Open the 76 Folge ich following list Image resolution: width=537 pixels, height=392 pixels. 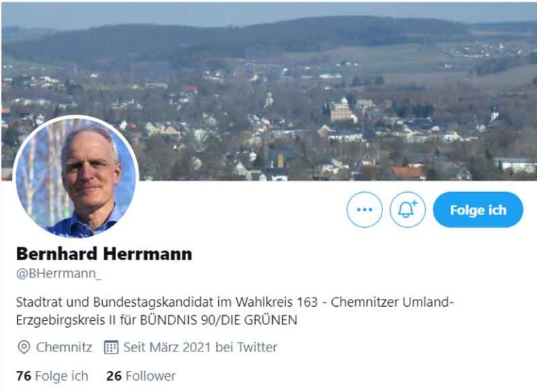[52, 376]
